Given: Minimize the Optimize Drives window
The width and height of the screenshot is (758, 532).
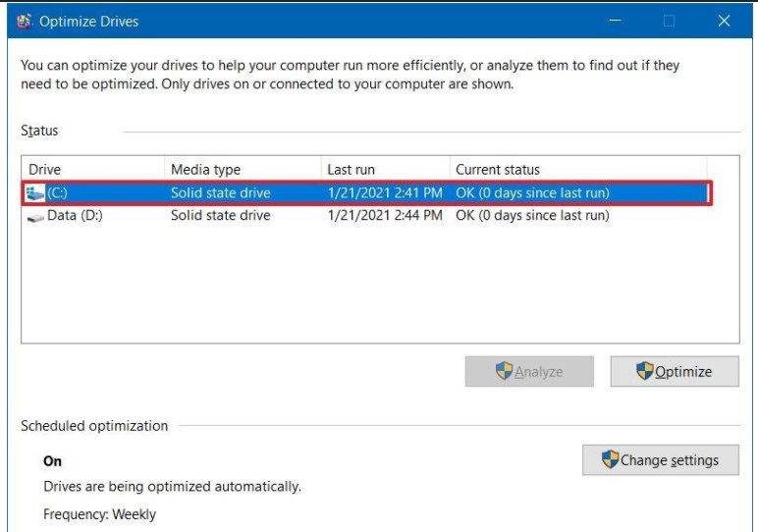Looking at the screenshot, I should pyautogui.click(x=617, y=21).
